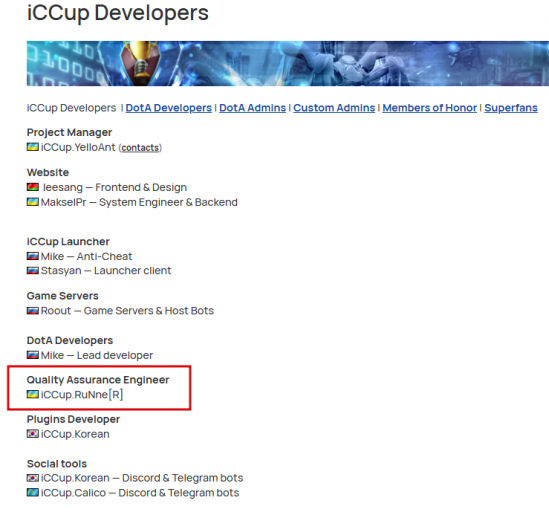Open the DotA Developers tab link
Viewport: 549px width, 512px height.
(168, 108)
